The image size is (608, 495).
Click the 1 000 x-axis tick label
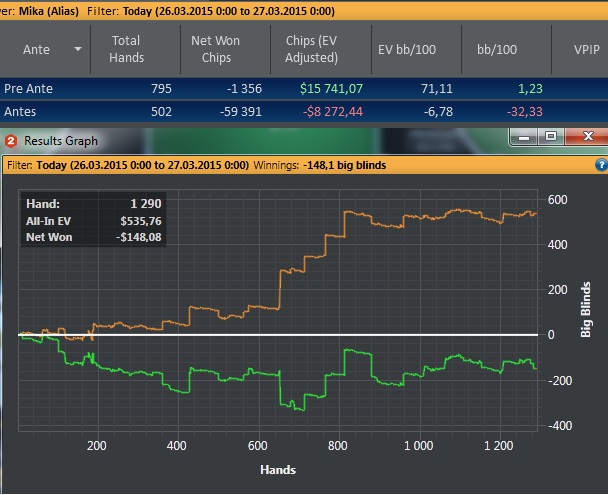click(x=418, y=446)
